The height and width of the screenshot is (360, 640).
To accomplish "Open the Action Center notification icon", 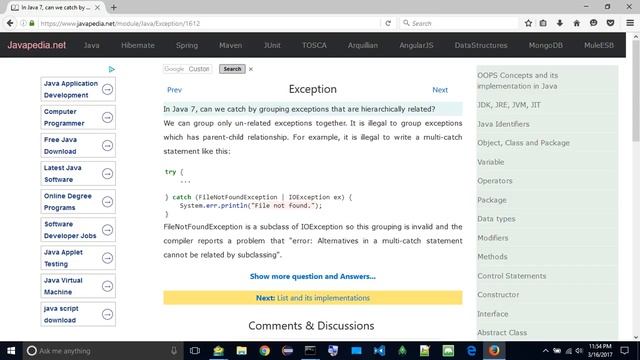I will 624,351.
